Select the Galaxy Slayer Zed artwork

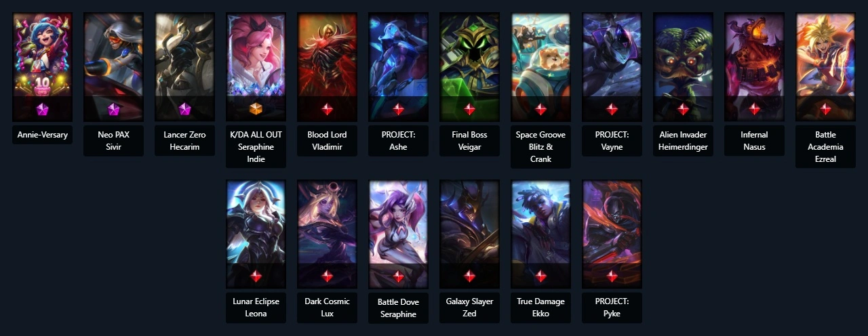pyautogui.click(x=469, y=234)
